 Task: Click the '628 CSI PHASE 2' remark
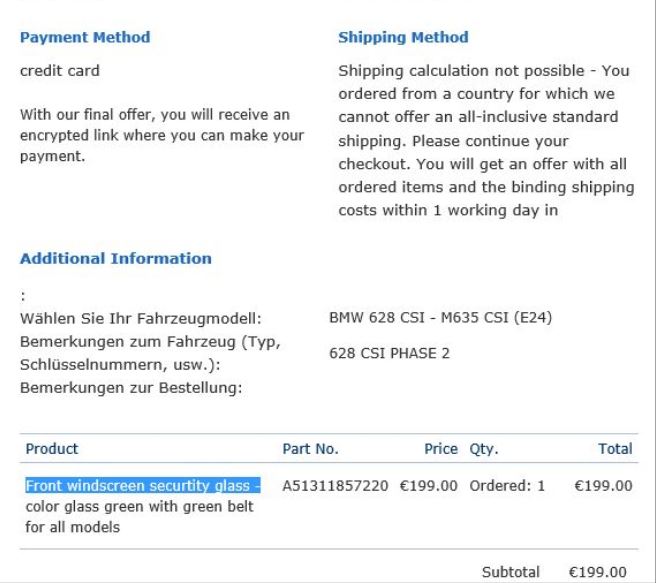pos(390,353)
